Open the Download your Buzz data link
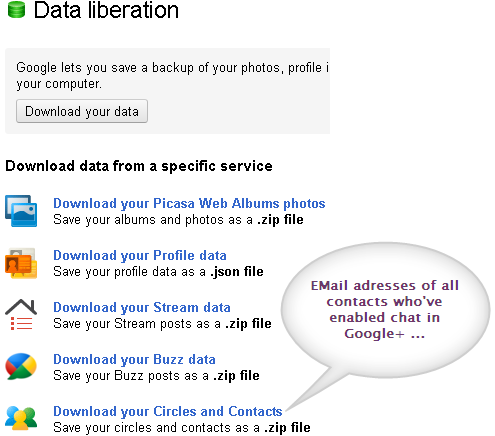Image resolution: width=495 pixels, height=436 pixels. (134, 359)
